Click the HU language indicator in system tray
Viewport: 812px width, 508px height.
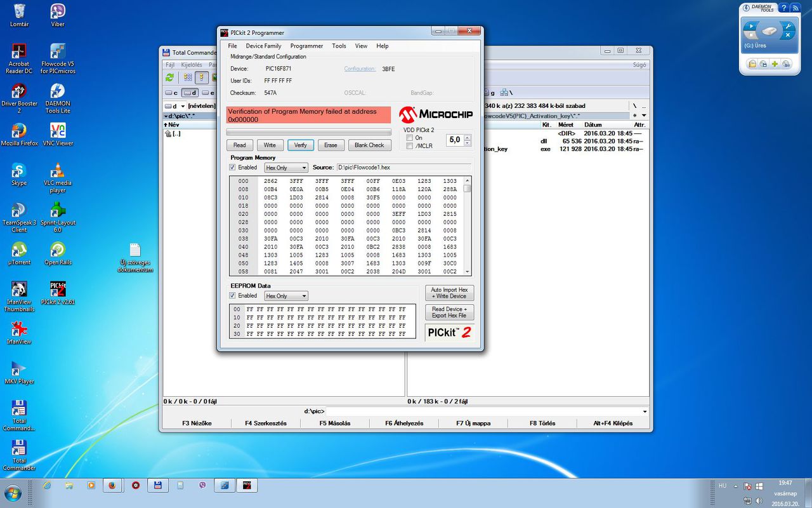pos(723,486)
